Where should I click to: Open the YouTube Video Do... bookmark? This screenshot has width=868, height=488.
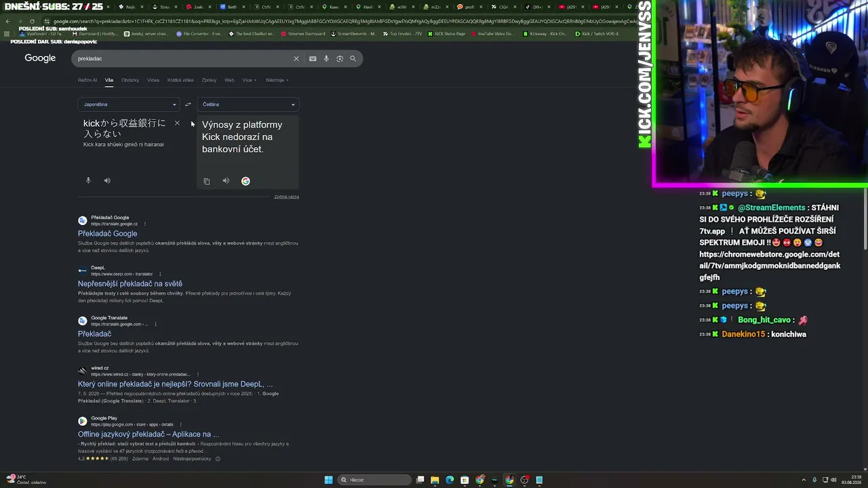[x=493, y=33]
